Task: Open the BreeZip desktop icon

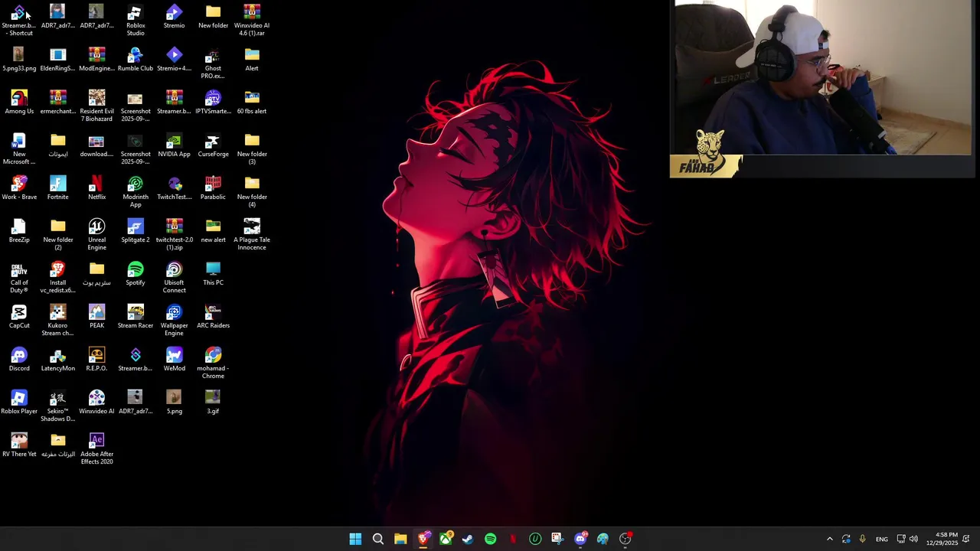Action: point(19,231)
